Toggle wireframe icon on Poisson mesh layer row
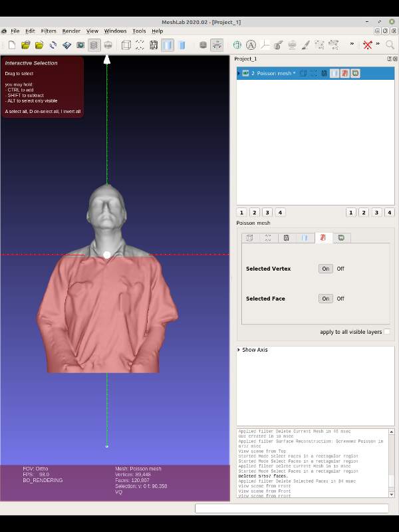The image size is (399, 532). (x=324, y=73)
